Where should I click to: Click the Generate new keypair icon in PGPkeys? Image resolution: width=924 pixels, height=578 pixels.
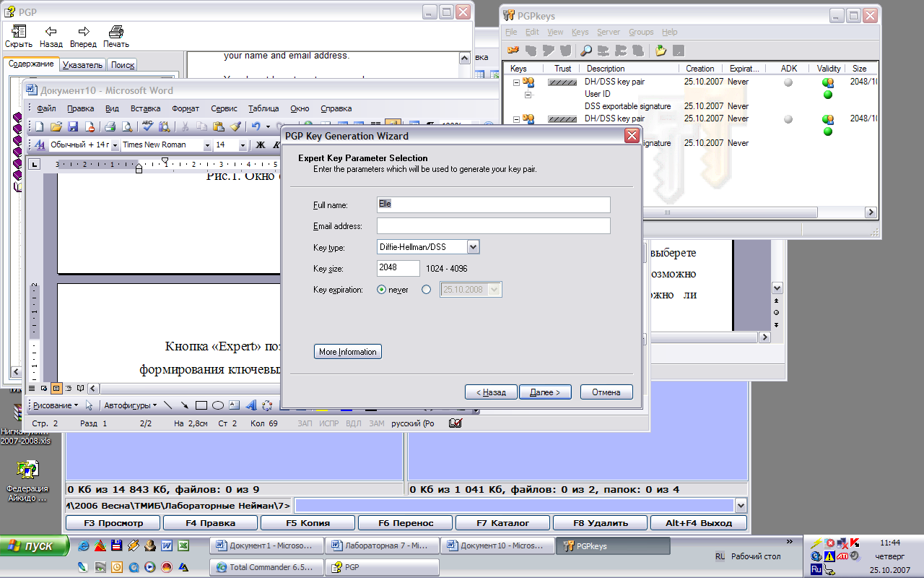coord(513,50)
